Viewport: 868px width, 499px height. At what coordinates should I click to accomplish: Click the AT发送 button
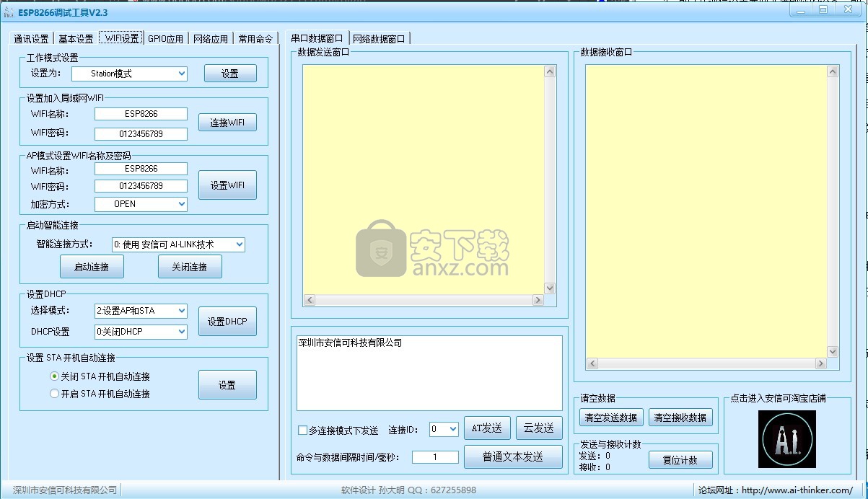tap(487, 428)
